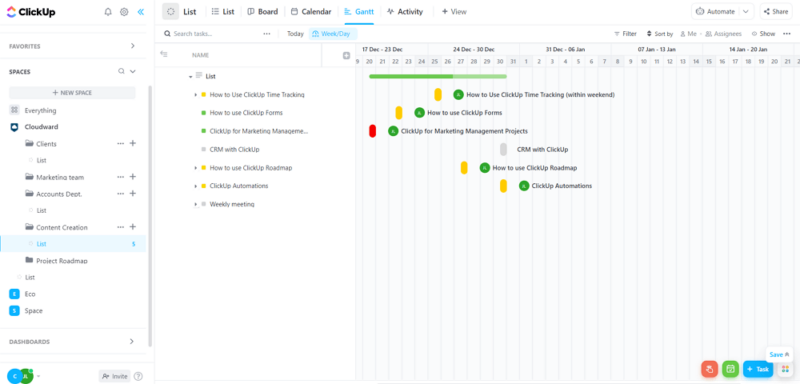Click the New Space button
The image size is (800, 384).
point(72,93)
